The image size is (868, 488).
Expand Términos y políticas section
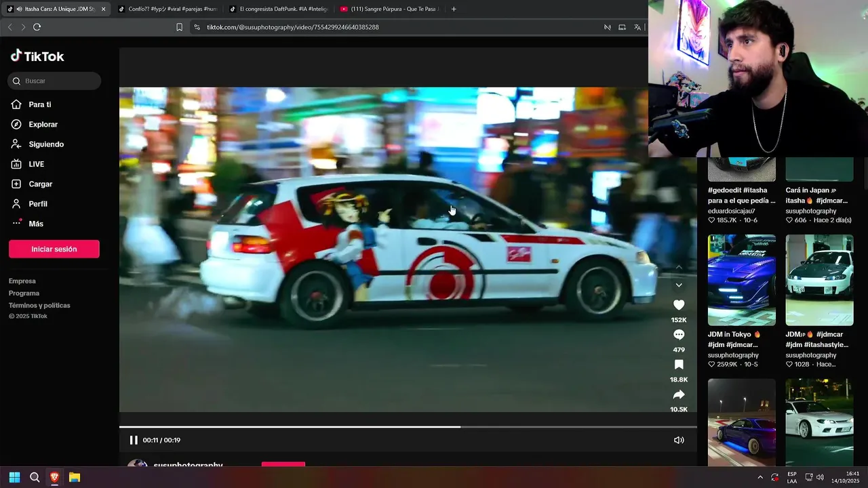pos(39,305)
